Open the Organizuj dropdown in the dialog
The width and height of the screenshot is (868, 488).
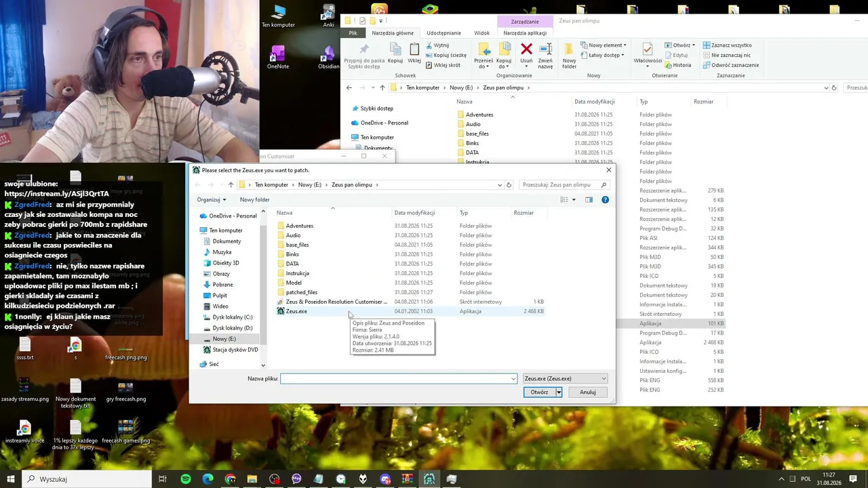point(212,200)
